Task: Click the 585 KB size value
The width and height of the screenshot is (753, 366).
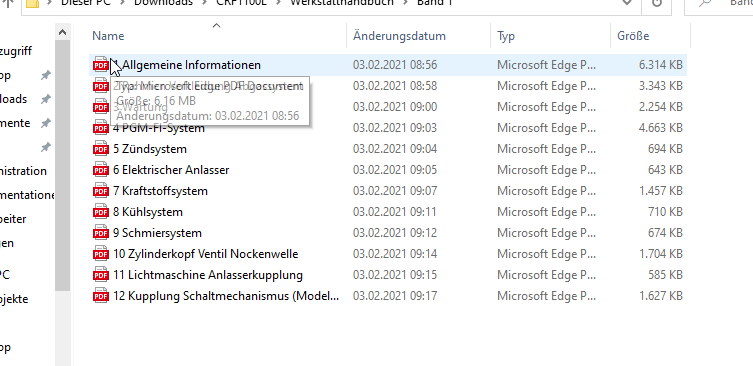Action: pos(665,275)
